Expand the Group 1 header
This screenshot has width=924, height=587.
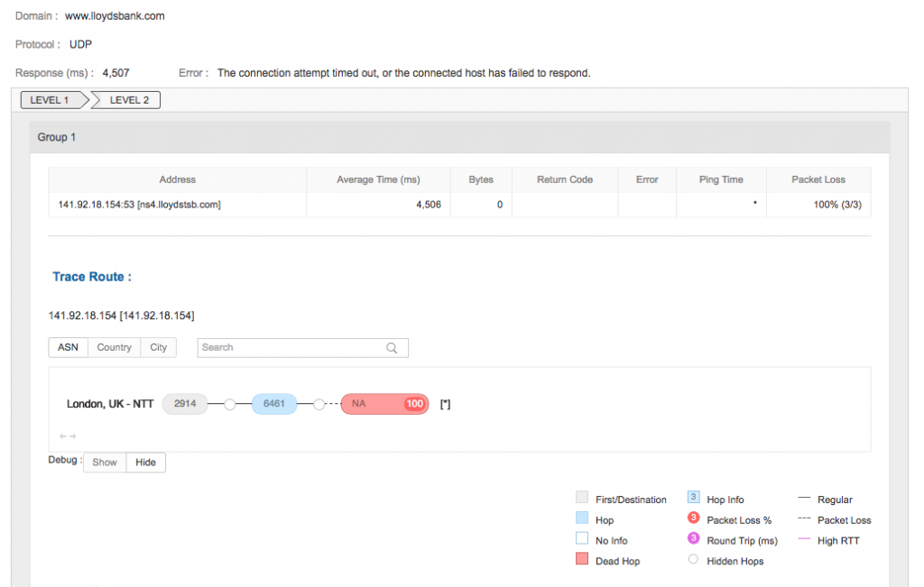pyautogui.click(x=459, y=137)
